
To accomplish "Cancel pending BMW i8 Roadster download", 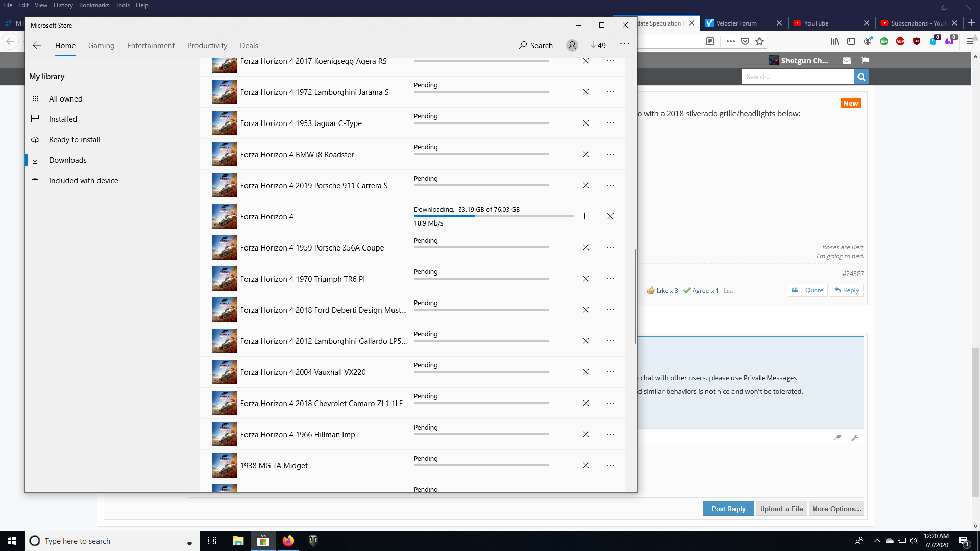I will (586, 154).
